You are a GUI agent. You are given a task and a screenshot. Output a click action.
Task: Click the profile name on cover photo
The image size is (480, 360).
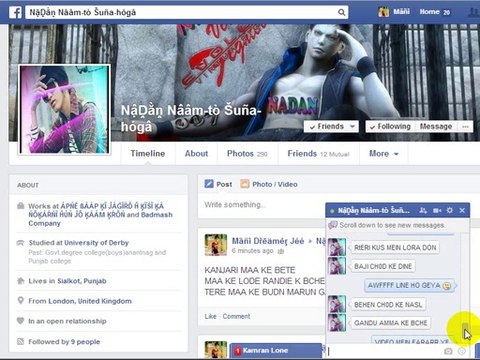190,118
